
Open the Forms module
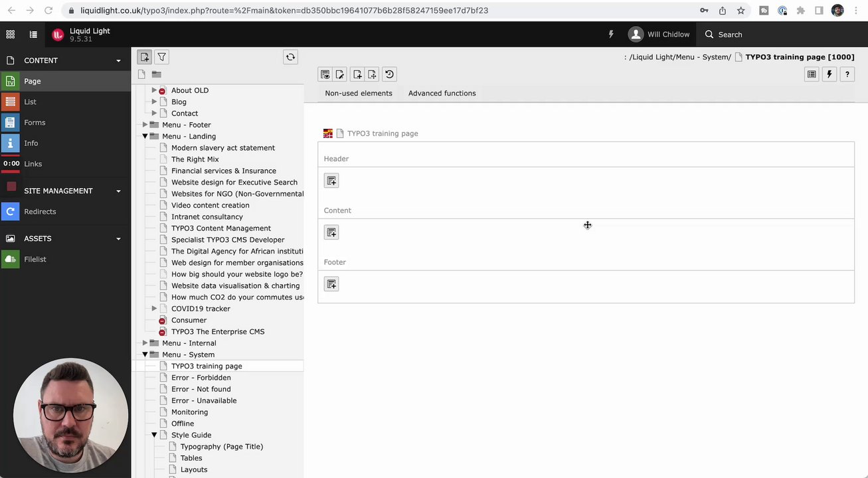65,122
